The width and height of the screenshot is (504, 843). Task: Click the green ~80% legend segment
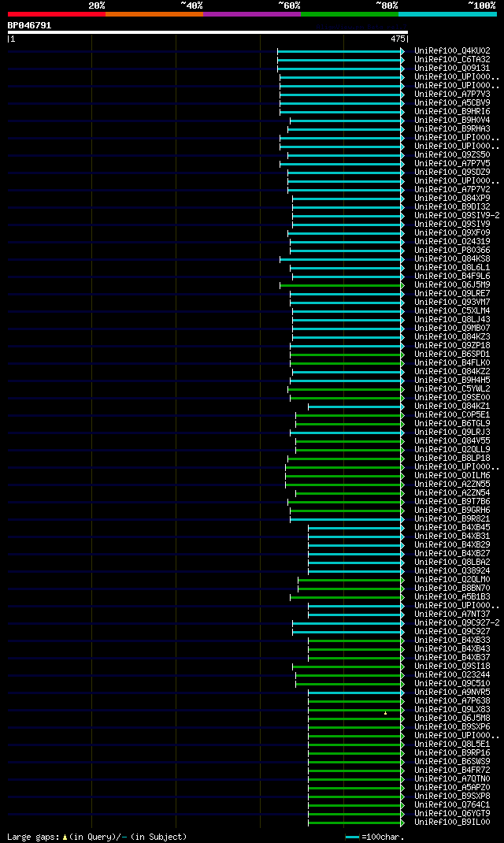click(x=350, y=14)
